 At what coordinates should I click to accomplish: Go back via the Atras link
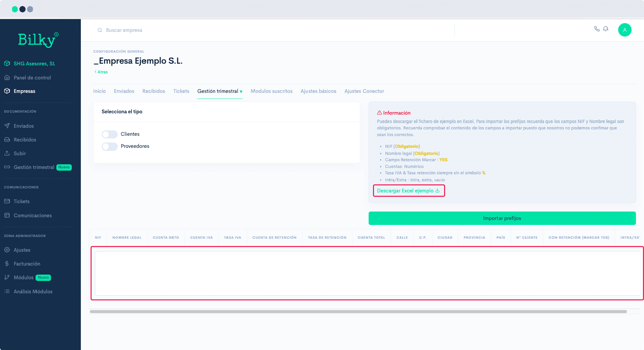point(101,72)
